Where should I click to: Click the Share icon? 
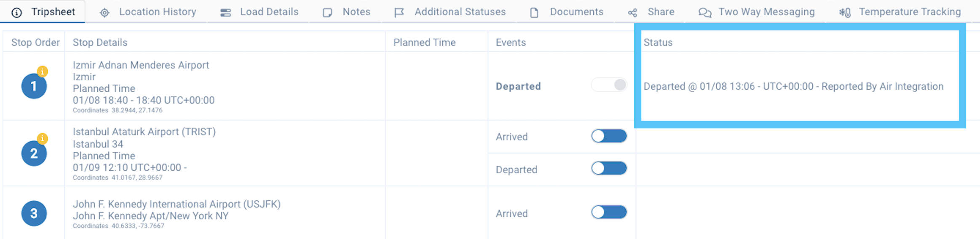point(632,13)
